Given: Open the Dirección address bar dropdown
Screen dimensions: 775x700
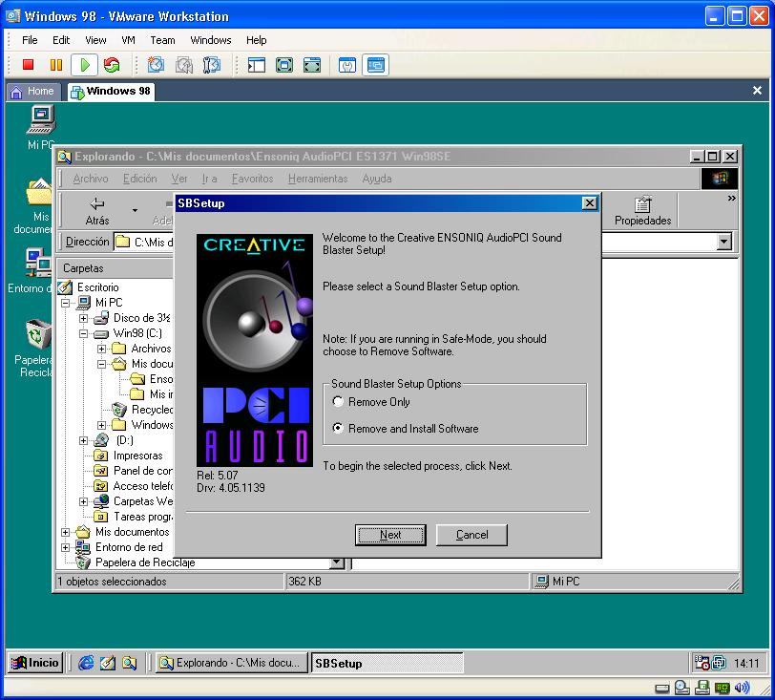Looking at the screenshot, I should coord(723,243).
